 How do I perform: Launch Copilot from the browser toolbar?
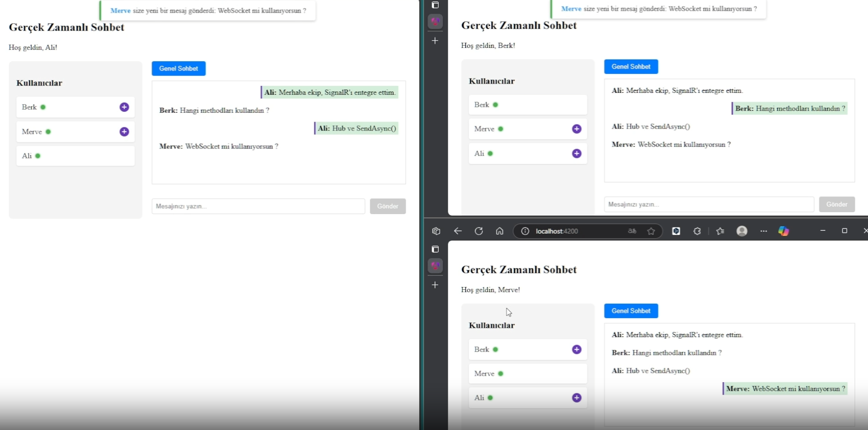(784, 231)
